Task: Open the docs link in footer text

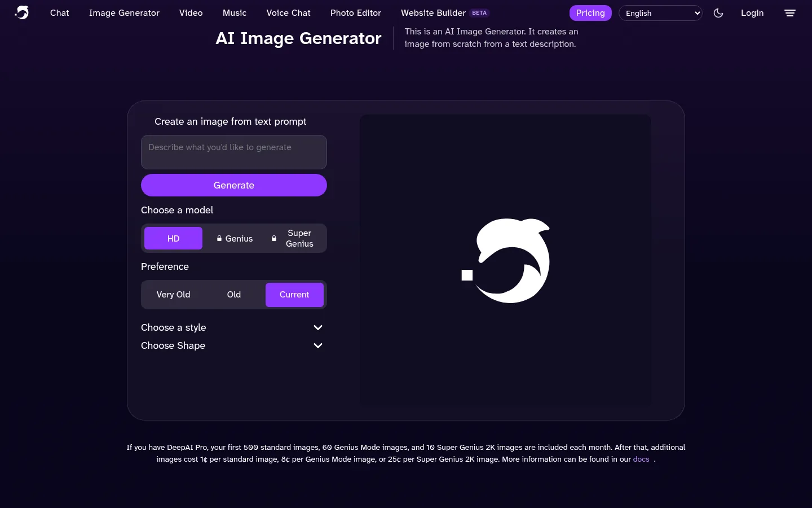Action: pyautogui.click(x=641, y=459)
